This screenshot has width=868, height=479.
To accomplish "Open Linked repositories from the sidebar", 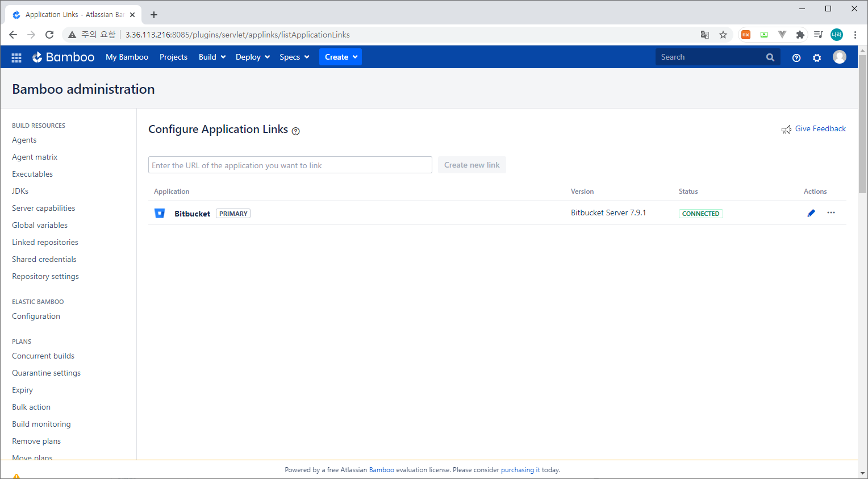I will click(x=45, y=242).
